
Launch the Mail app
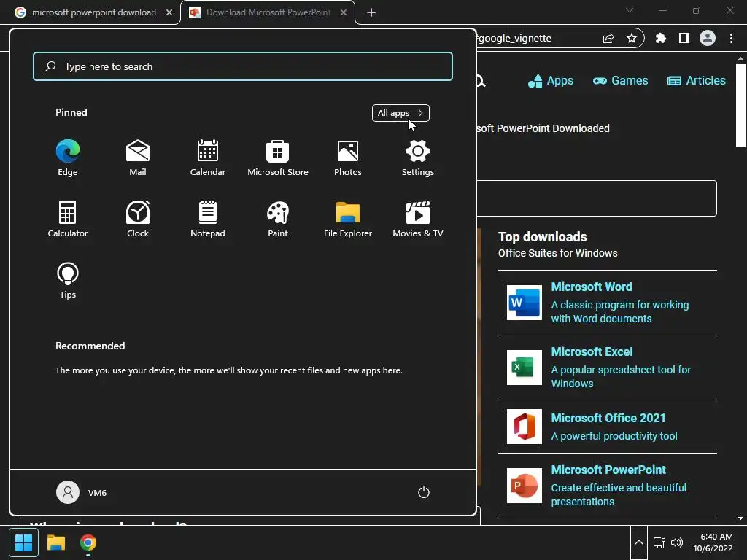click(138, 158)
